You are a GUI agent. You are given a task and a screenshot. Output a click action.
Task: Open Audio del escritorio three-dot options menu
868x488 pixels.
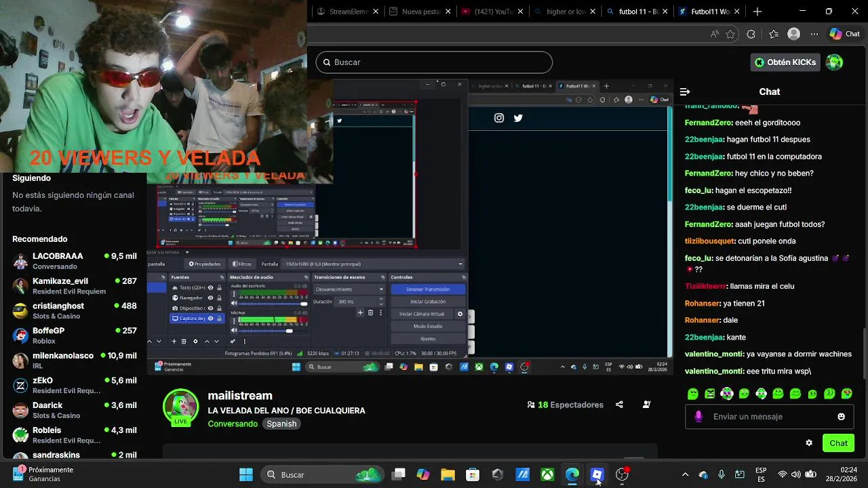pos(234,294)
